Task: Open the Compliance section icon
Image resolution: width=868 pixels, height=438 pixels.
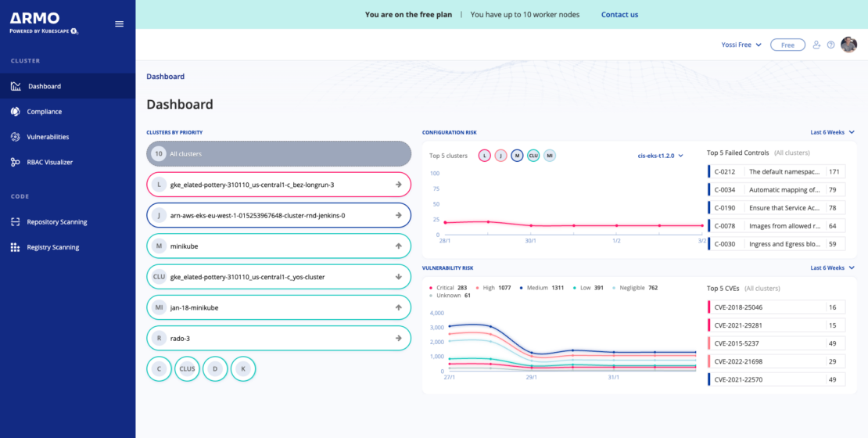Action: click(x=16, y=112)
